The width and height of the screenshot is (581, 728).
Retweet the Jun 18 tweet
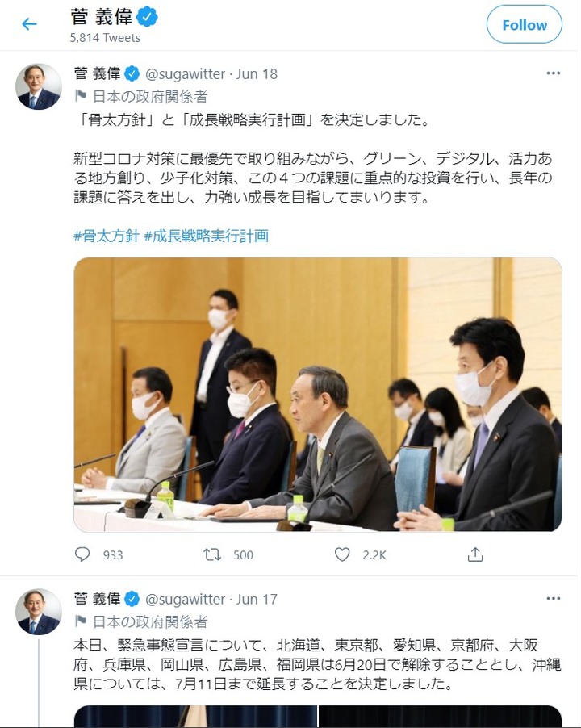[x=212, y=554]
